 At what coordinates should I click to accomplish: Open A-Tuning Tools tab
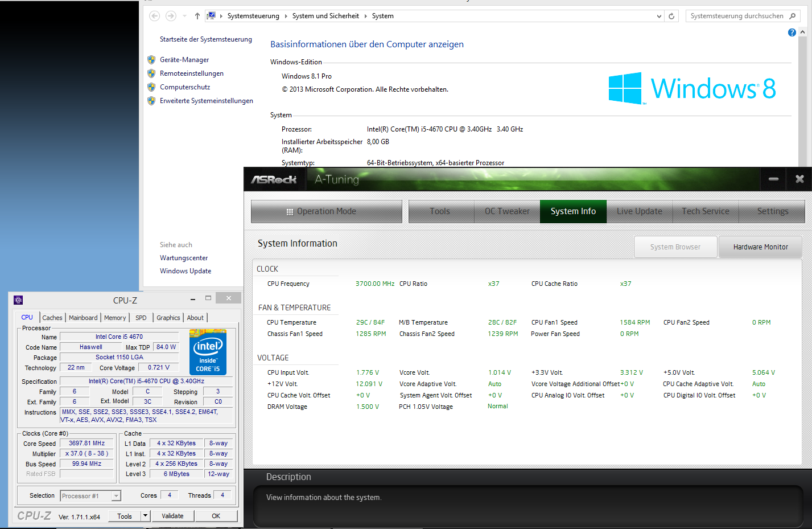pyautogui.click(x=441, y=211)
